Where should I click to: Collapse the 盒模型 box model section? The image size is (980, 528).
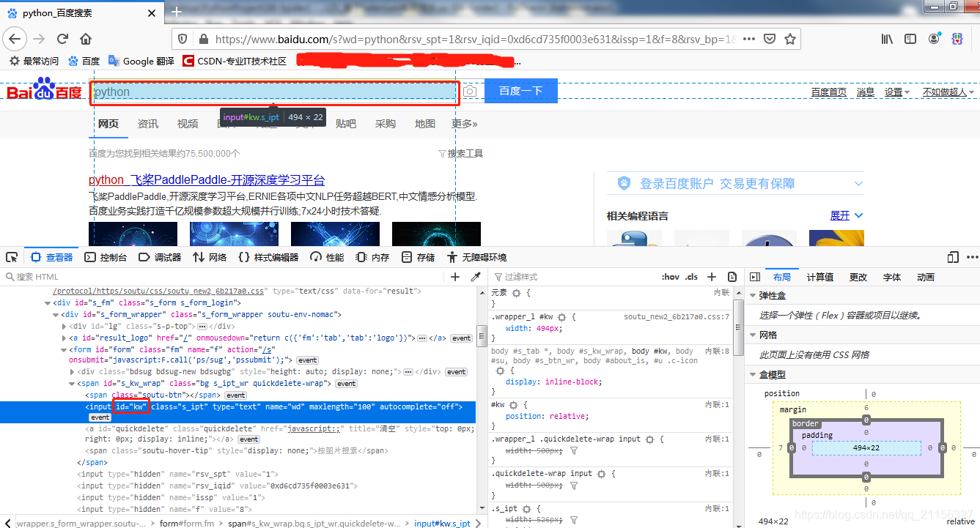(752, 374)
